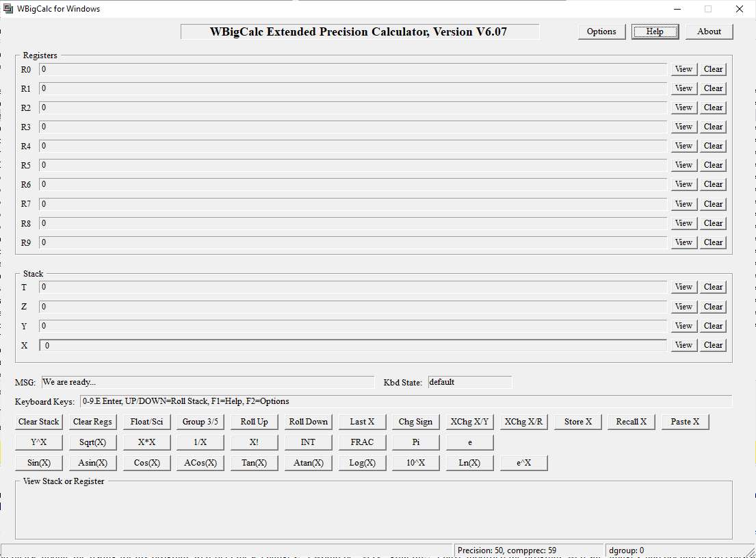756x558 pixels.
Task: Click the Keyboard Keys hint text
Action: click(x=406, y=401)
